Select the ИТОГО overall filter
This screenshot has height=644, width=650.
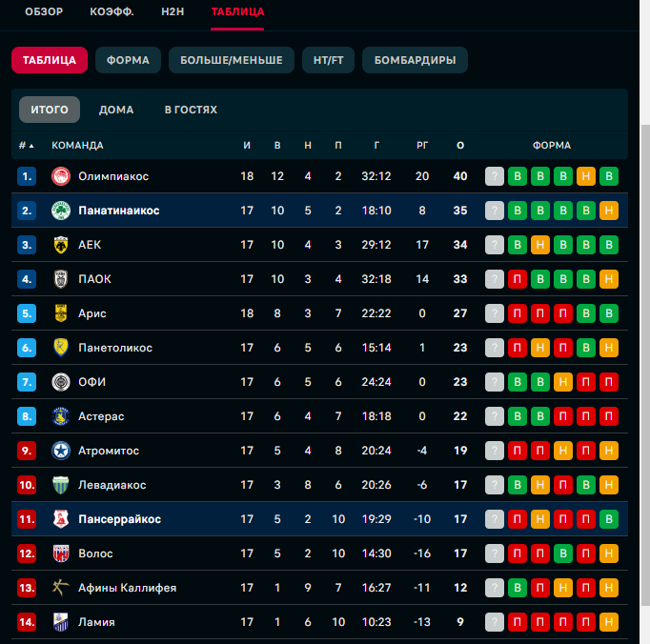50,110
